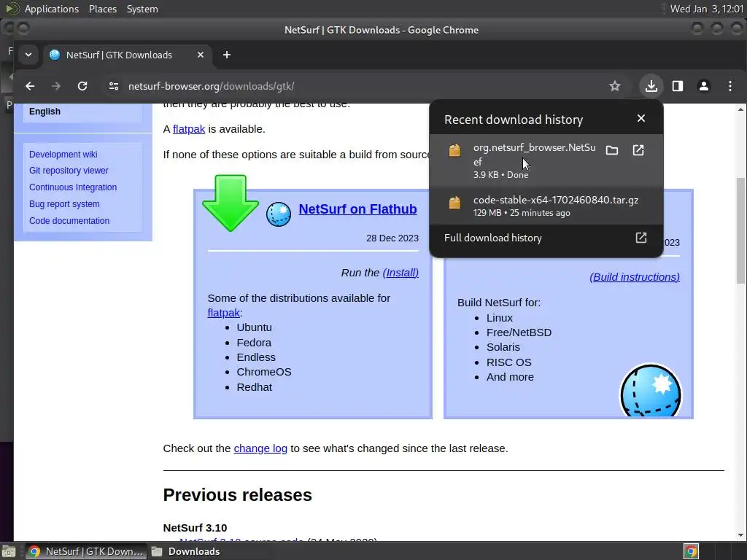Screen dimensions: 747x560
Task: View site information icon in address bar
Action: [x=113, y=86]
